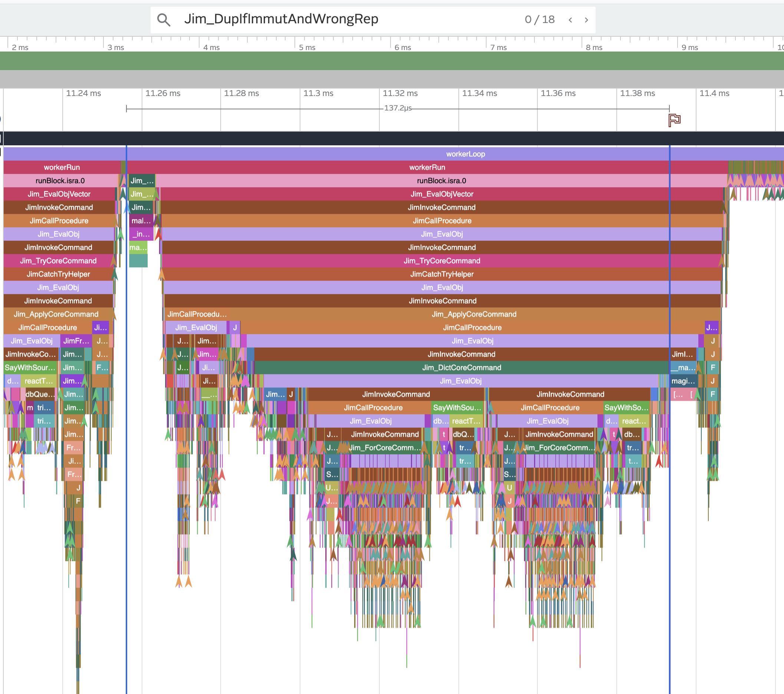Select the 11.38 ms time label

point(638,93)
